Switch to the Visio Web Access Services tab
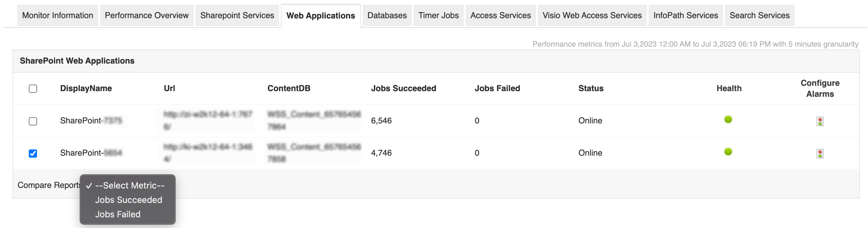Image resolution: width=868 pixels, height=228 pixels. [x=591, y=15]
